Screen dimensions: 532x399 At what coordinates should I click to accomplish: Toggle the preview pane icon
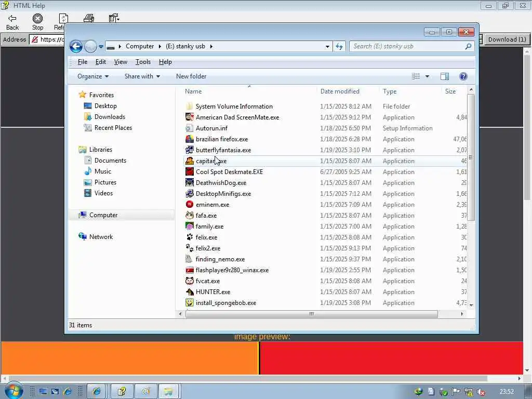[x=445, y=76]
